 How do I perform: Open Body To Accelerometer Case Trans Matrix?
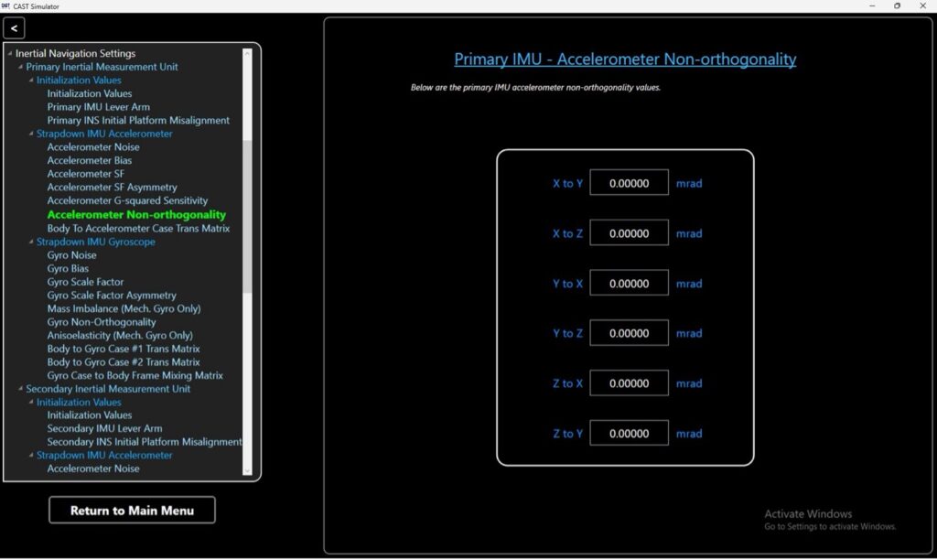[x=138, y=228]
